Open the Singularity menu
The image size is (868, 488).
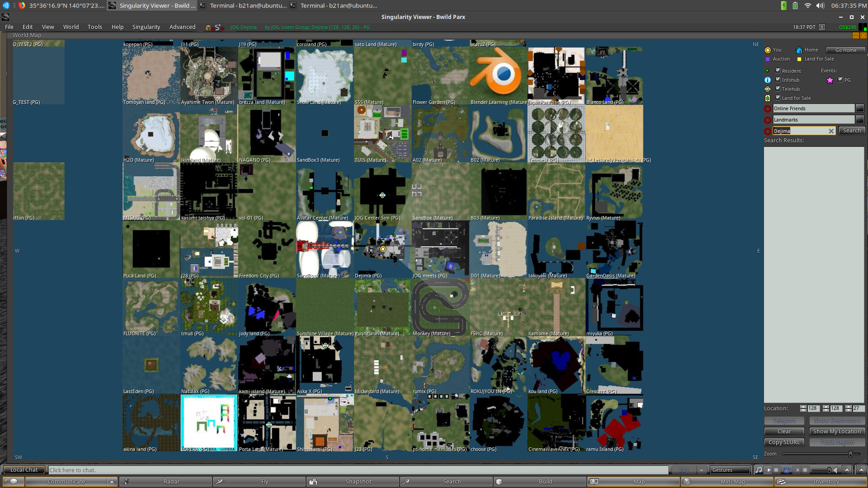146,27
